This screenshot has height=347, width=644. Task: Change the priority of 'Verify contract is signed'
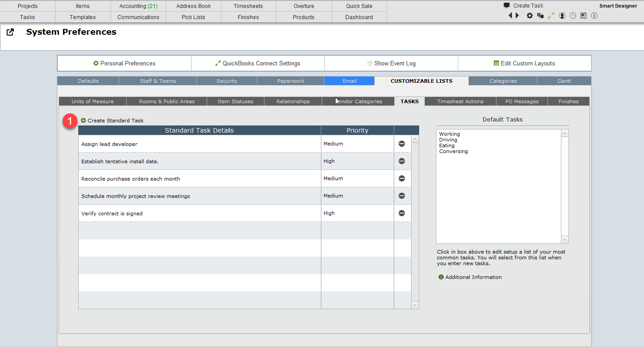[357, 213]
